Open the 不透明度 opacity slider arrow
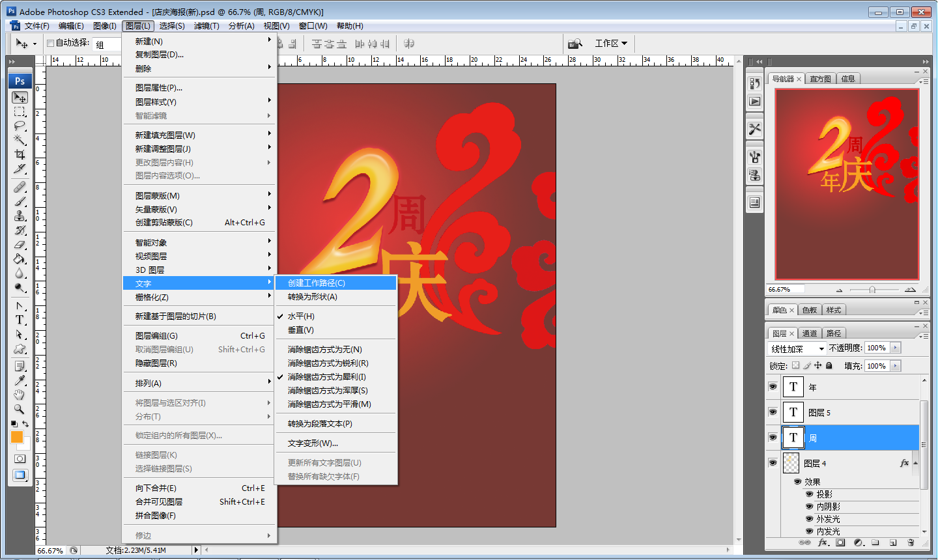This screenshot has height=560, width=938. (895, 348)
